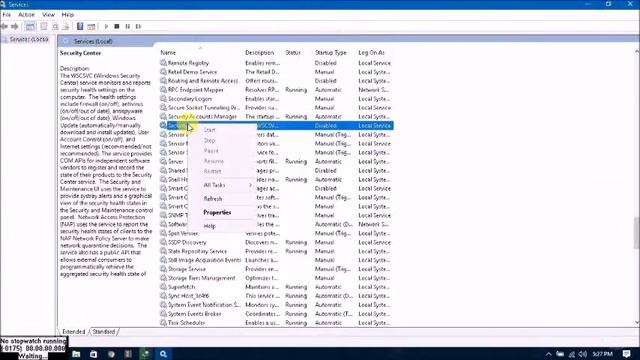
Task: Click the Forward arrow toolbar icon
Action: tap(15, 27)
